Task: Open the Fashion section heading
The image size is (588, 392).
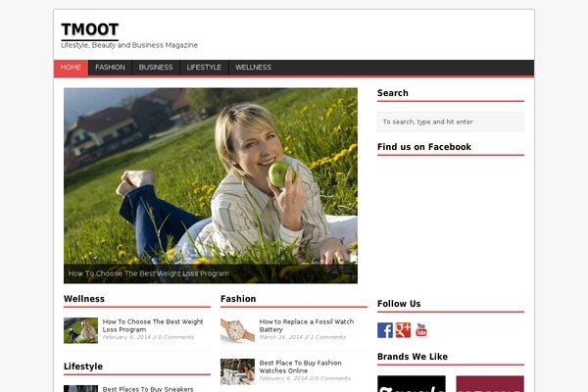Action: (x=238, y=299)
